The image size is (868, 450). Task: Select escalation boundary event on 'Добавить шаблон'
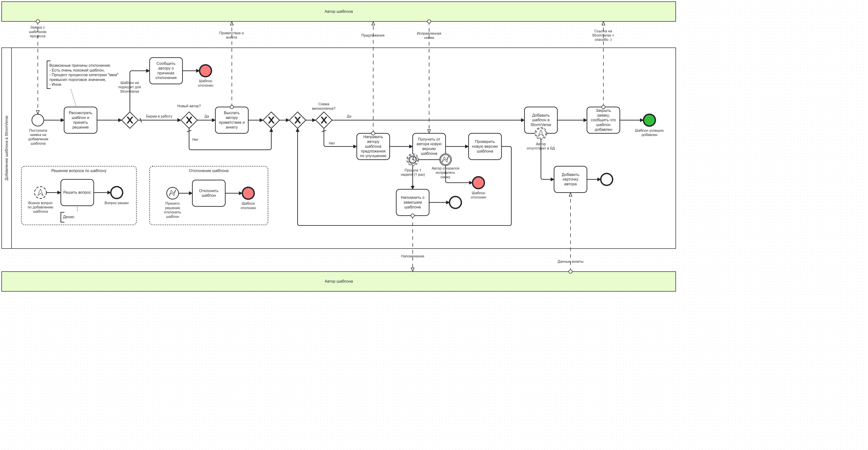pyautogui.click(x=540, y=133)
